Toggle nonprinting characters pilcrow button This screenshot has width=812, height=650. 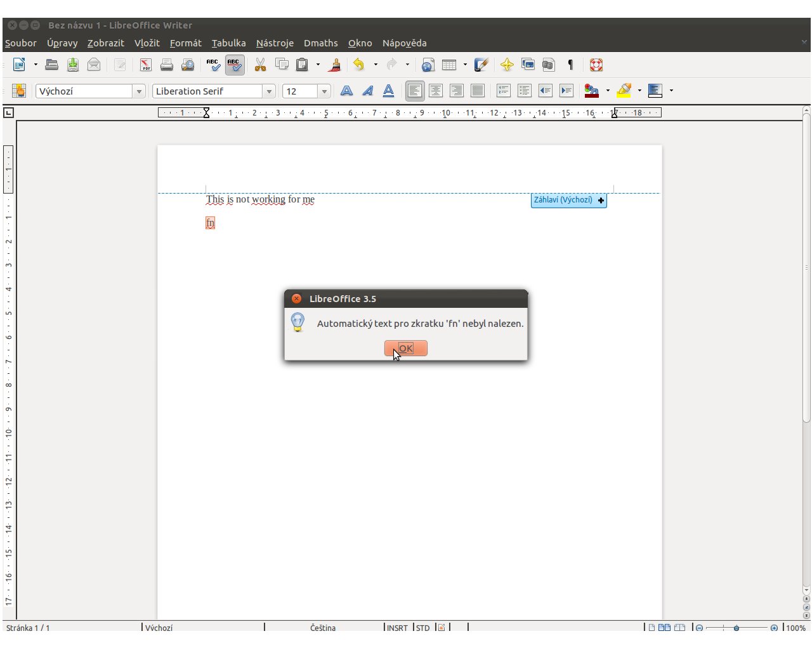coord(570,65)
